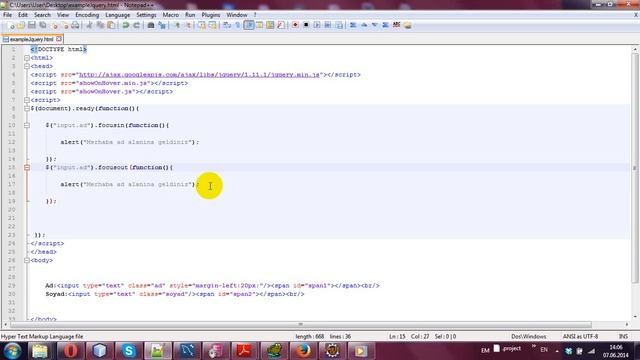This screenshot has width=640, height=360.
Task: Click 'Hyper Text Markup Language file' in status bar
Action: 42,337
